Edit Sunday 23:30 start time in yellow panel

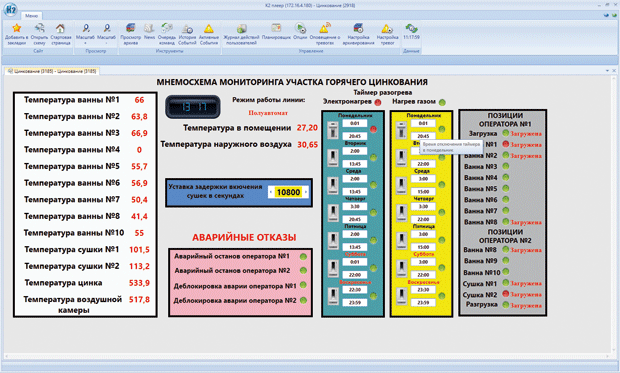pyautogui.click(x=423, y=290)
